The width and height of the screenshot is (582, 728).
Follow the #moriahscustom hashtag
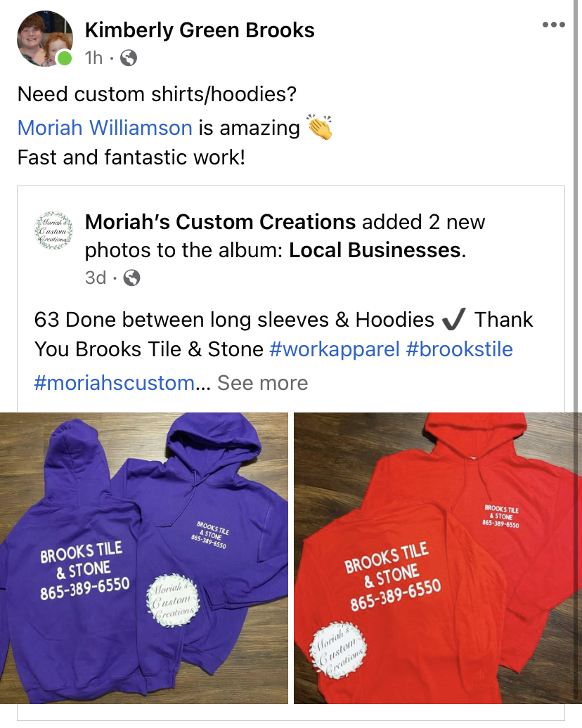tap(115, 383)
